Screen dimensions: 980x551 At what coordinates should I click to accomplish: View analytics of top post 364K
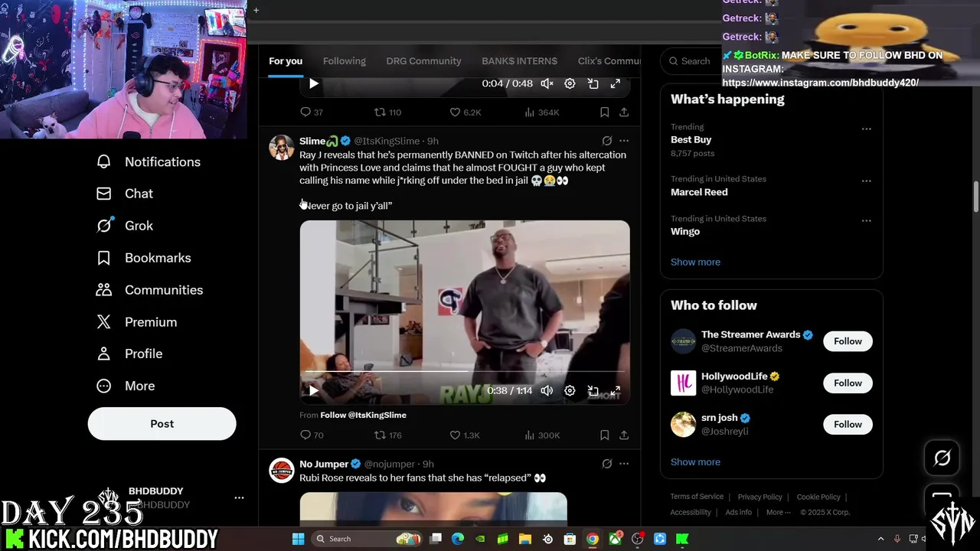542,112
